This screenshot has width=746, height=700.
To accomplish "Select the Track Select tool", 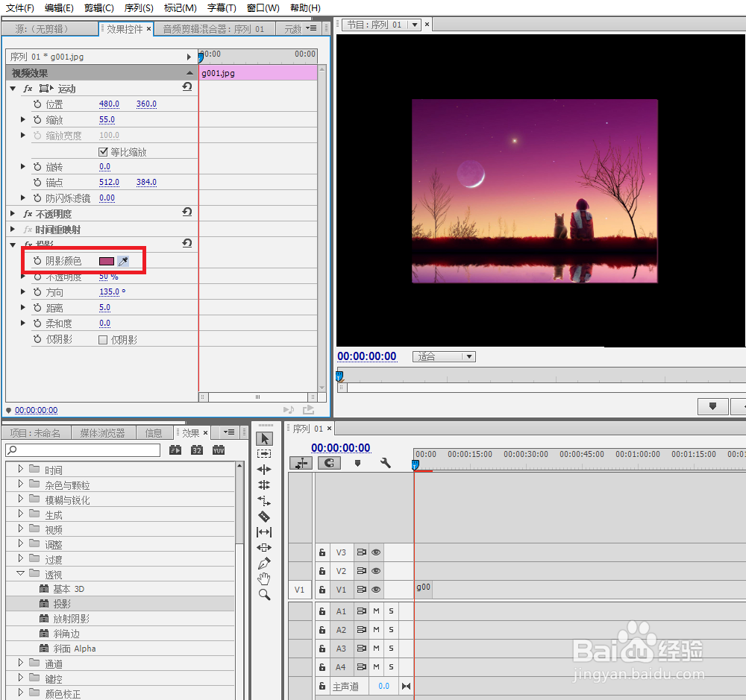I will click(264, 454).
